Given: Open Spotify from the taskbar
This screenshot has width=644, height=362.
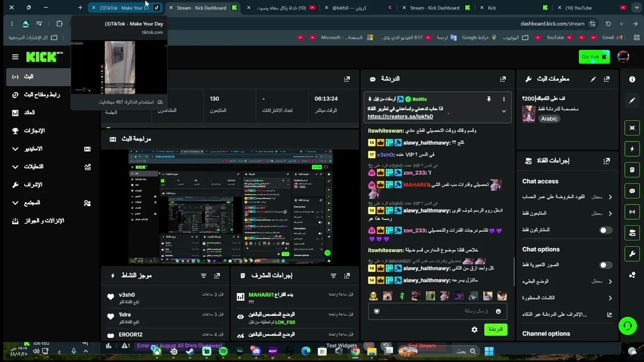Looking at the screenshot, I should pos(223,351).
